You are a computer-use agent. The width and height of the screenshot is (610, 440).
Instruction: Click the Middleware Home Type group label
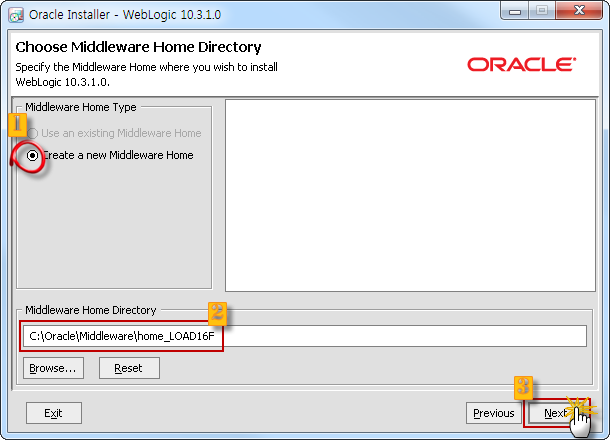pyautogui.click(x=81, y=107)
